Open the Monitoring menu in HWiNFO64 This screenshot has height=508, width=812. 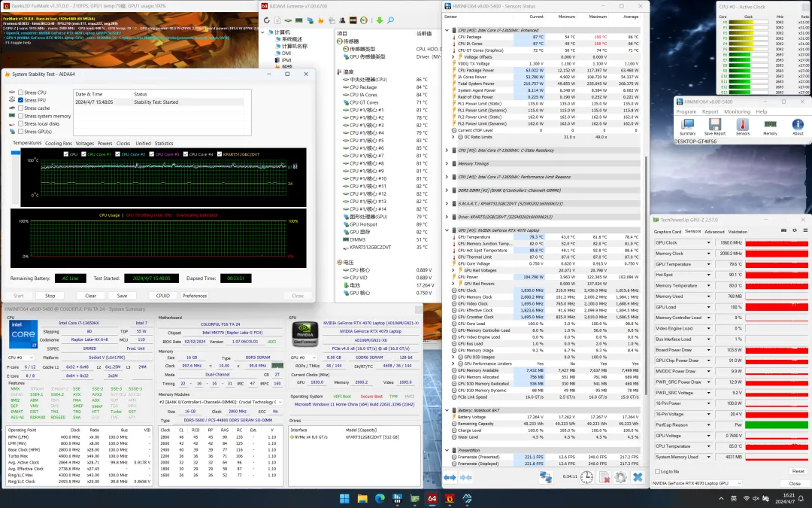737,111
